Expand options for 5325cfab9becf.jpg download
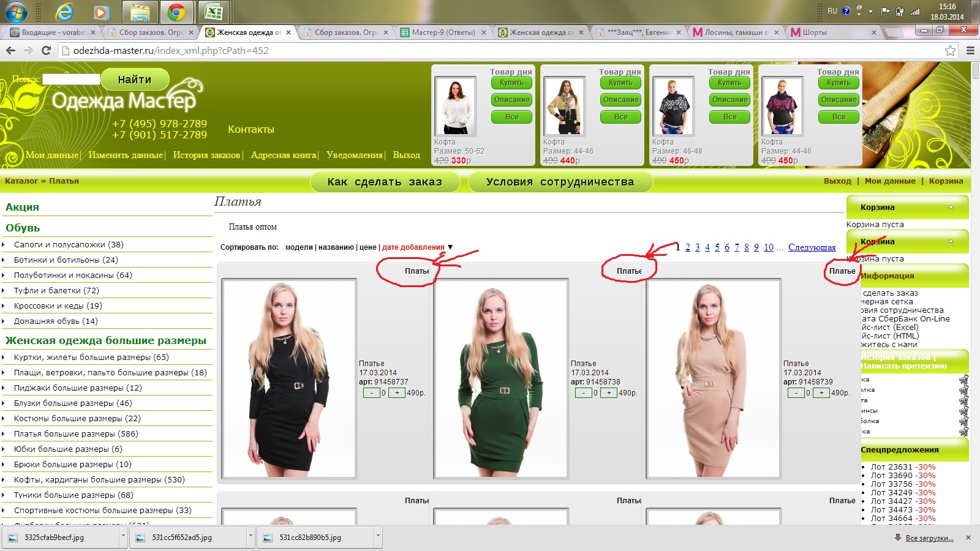The width and height of the screenshot is (980, 551). click(123, 538)
